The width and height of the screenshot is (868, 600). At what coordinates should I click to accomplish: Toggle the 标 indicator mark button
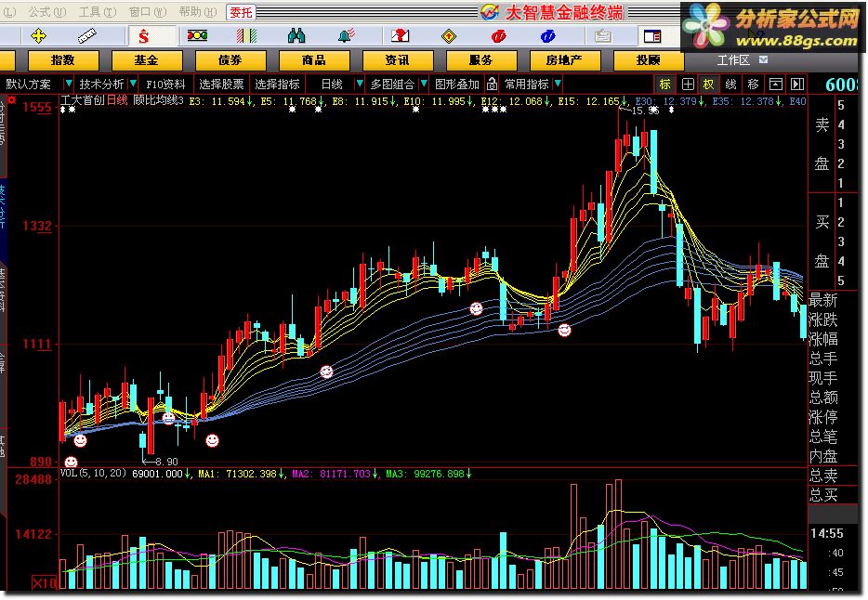[x=664, y=84]
